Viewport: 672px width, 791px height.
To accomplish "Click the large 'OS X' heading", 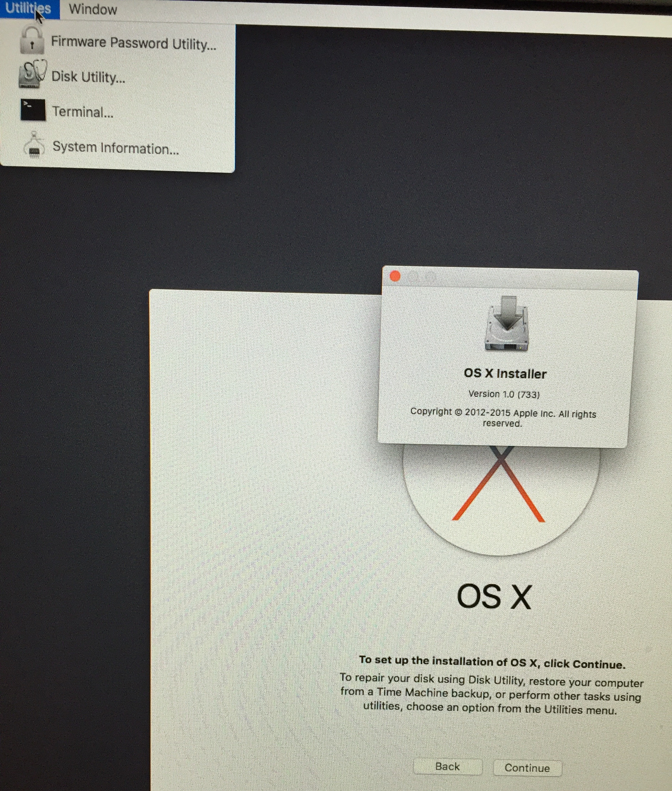I will (x=494, y=597).
